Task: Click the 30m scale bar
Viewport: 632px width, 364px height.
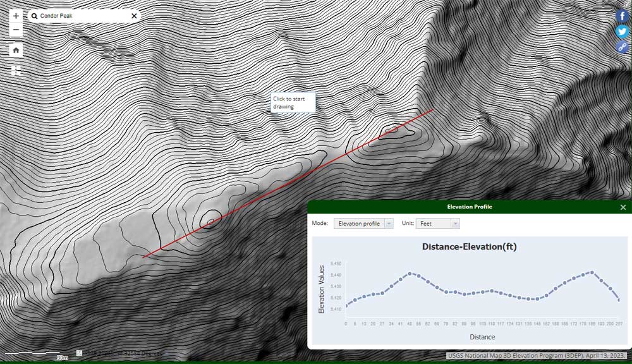Action: pyautogui.click(x=36, y=355)
